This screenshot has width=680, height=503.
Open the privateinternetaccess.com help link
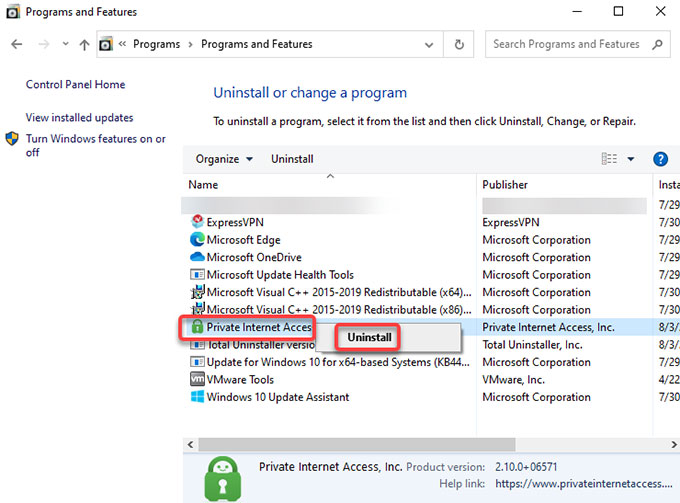point(584,483)
